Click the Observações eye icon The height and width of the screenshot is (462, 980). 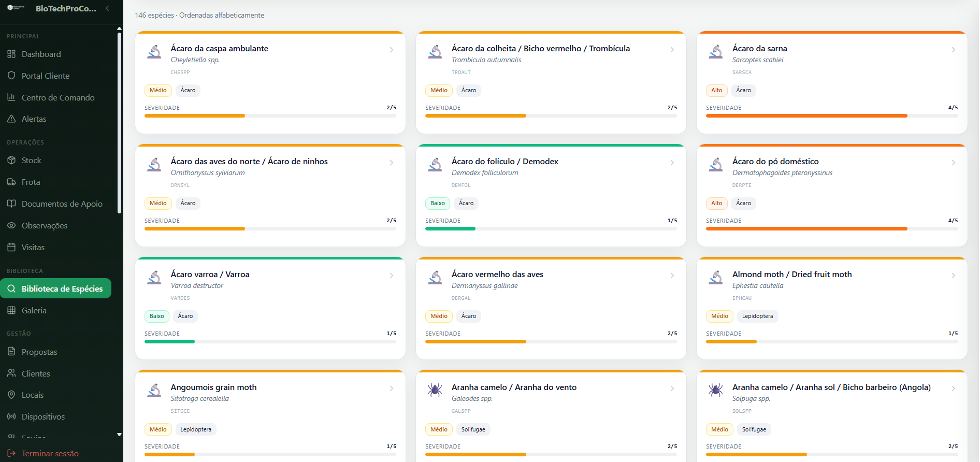pos(11,225)
